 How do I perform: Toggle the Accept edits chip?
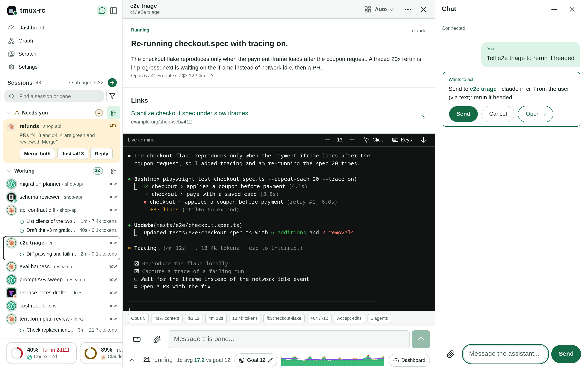[349, 318]
